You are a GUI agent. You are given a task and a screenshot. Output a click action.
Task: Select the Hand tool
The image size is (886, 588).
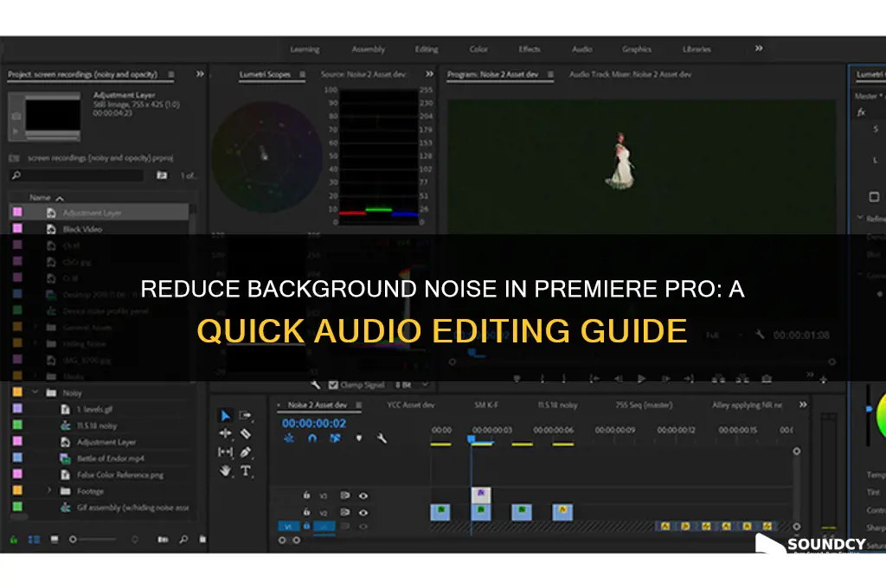[225, 470]
